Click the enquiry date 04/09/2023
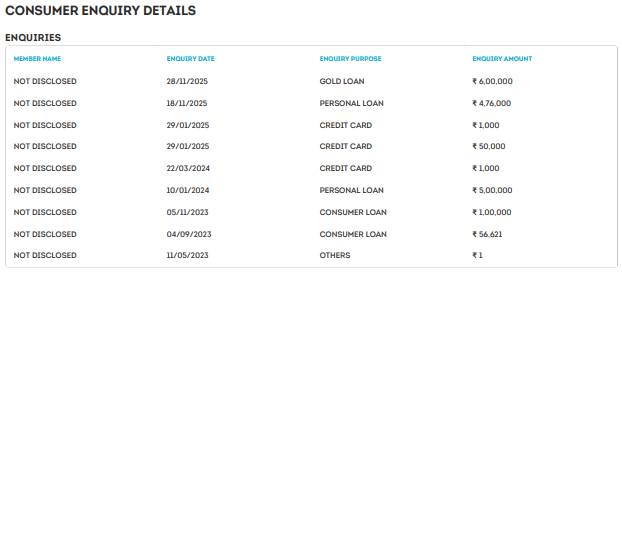This screenshot has height=541, width=622. coord(189,234)
